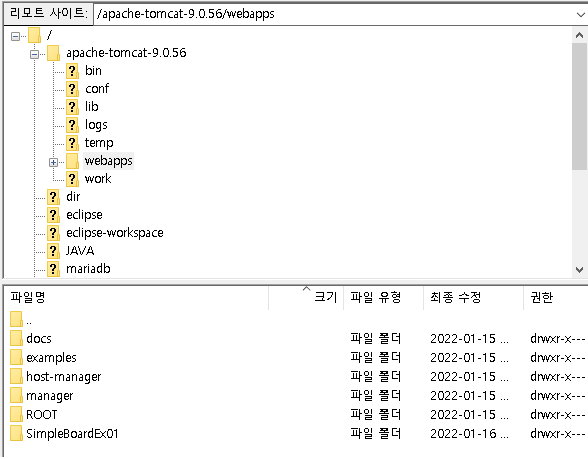588x459 pixels.
Task: Click the ROOT row 파일 폴더 type
Action: coord(376,415)
